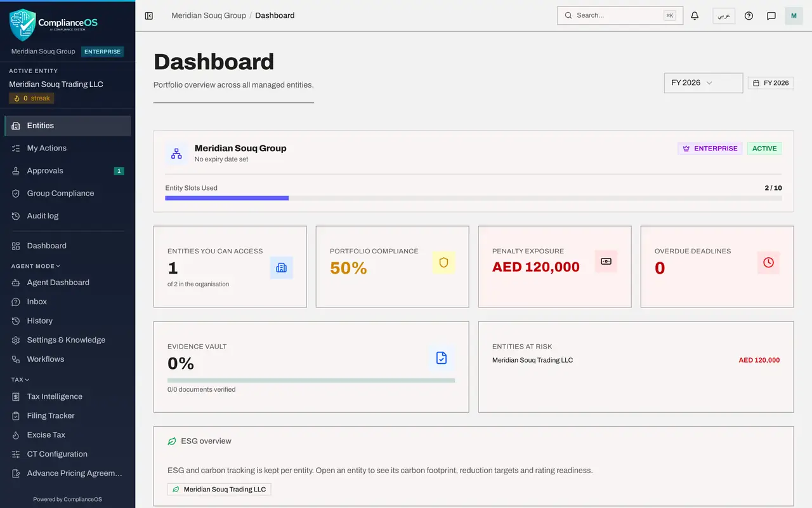Click the Entity Slots Used progress bar
This screenshot has height=508, width=812.
(x=473, y=198)
